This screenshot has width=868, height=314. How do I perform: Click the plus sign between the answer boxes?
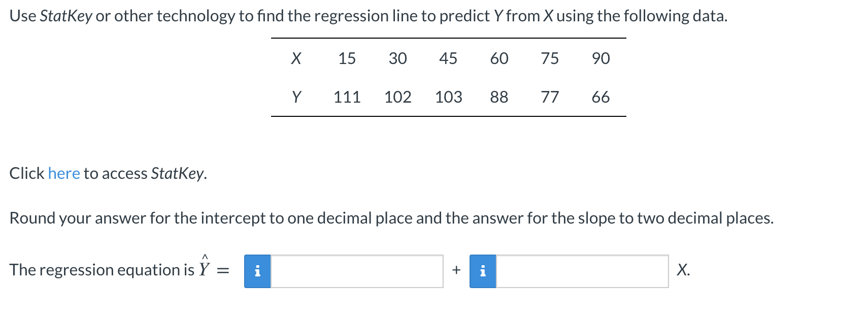[x=456, y=270]
